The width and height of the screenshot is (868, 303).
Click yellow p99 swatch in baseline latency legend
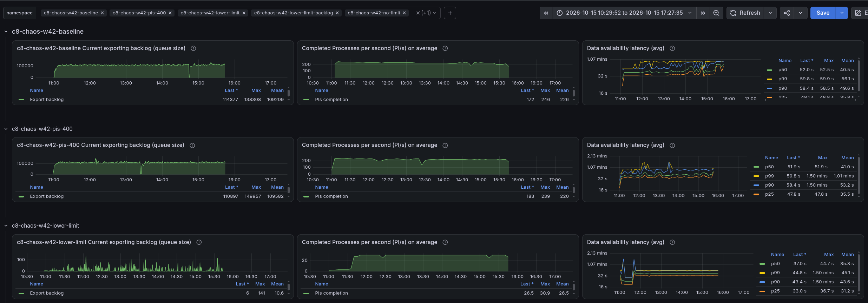769,79
